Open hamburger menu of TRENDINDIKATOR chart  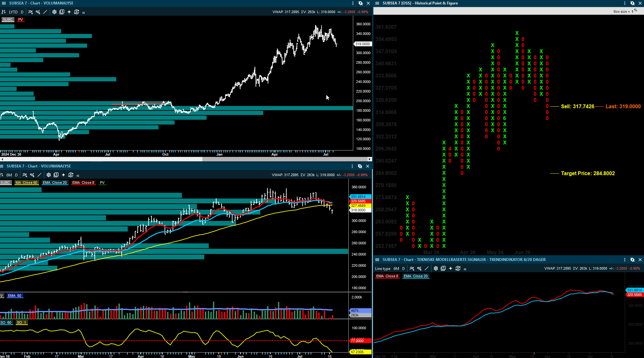pos(377,260)
